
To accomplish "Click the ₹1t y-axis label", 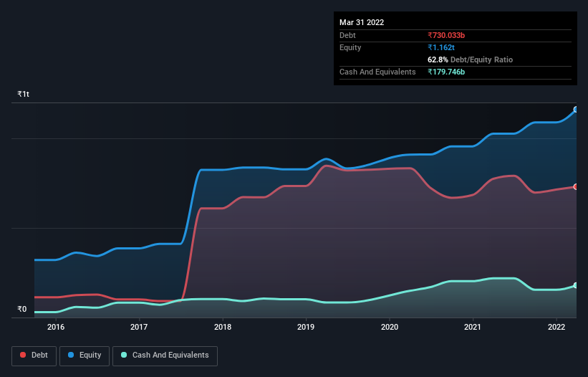I will pyautogui.click(x=23, y=94).
